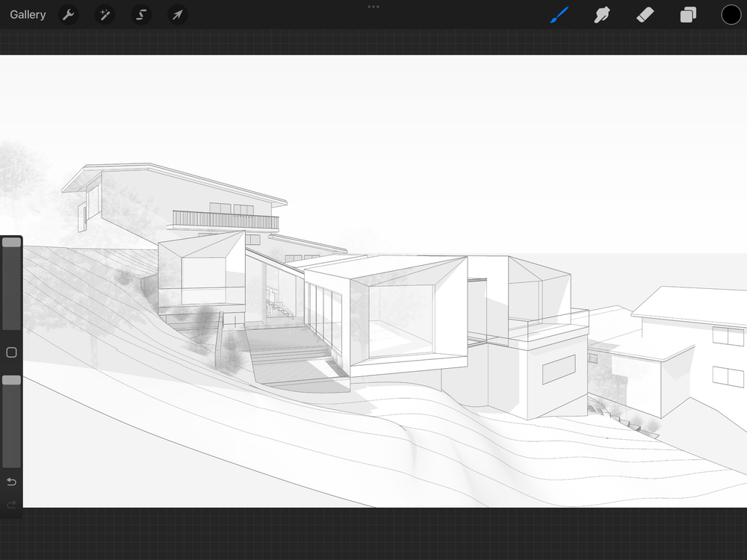Return to the Gallery

[28, 14]
